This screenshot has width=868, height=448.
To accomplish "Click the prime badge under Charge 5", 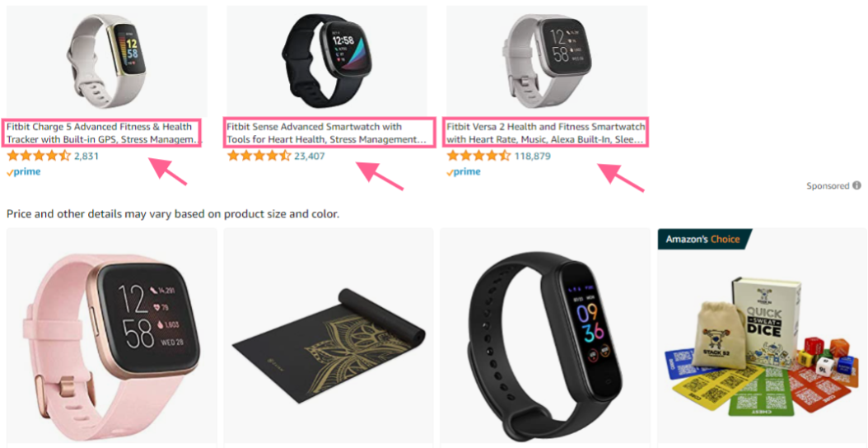I will tap(24, 171).
